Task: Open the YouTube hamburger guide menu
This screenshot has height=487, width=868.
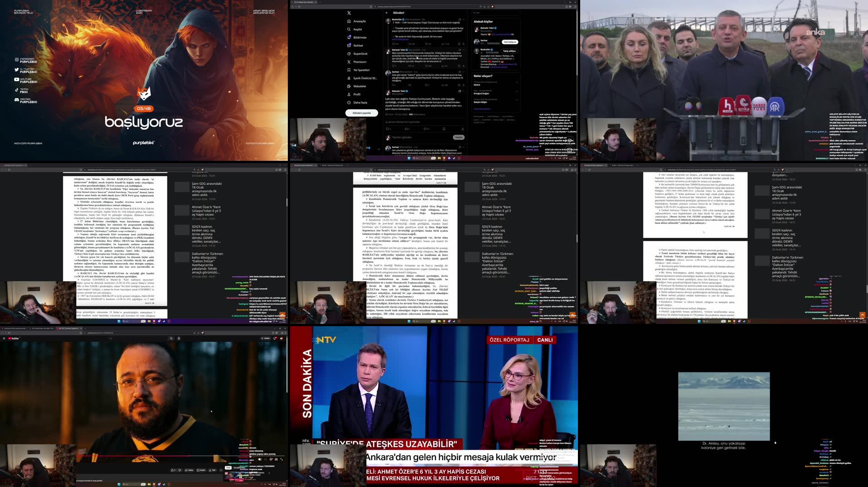Action: (4, 338)
